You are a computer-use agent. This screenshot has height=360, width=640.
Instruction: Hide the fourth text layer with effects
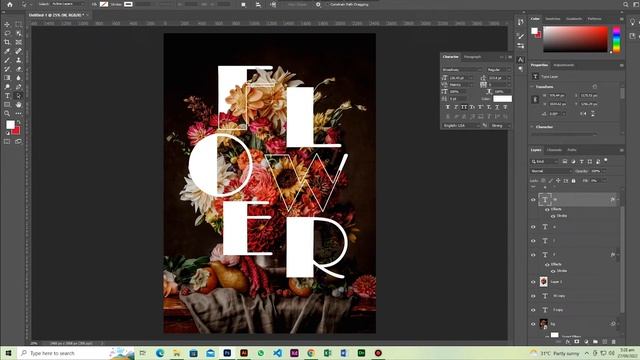533,255
